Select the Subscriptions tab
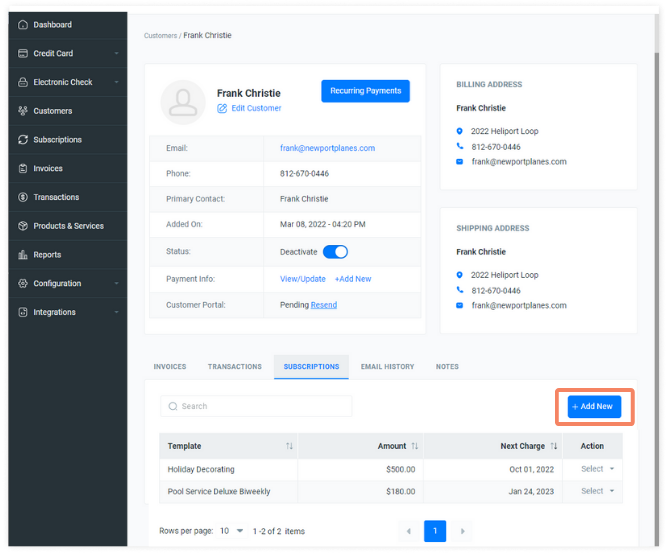The width and height of the screenshot is (668, 553). click(x=311, y=367)
